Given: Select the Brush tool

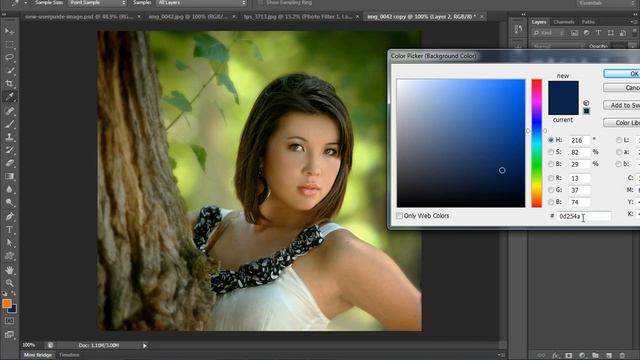Looking at the screenshot, I should coord(9,124).
